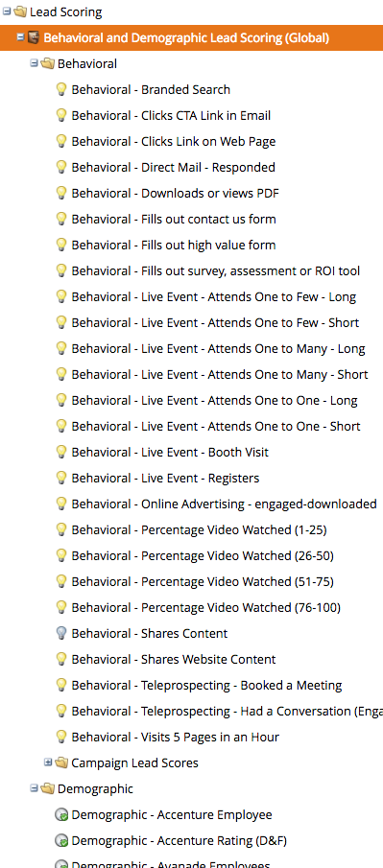Click the Behavioral folder icon

48,63
